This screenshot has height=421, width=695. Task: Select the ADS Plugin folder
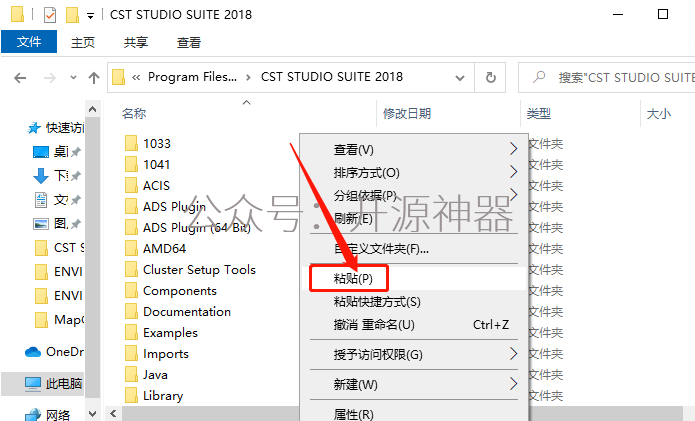coord(174,207)
